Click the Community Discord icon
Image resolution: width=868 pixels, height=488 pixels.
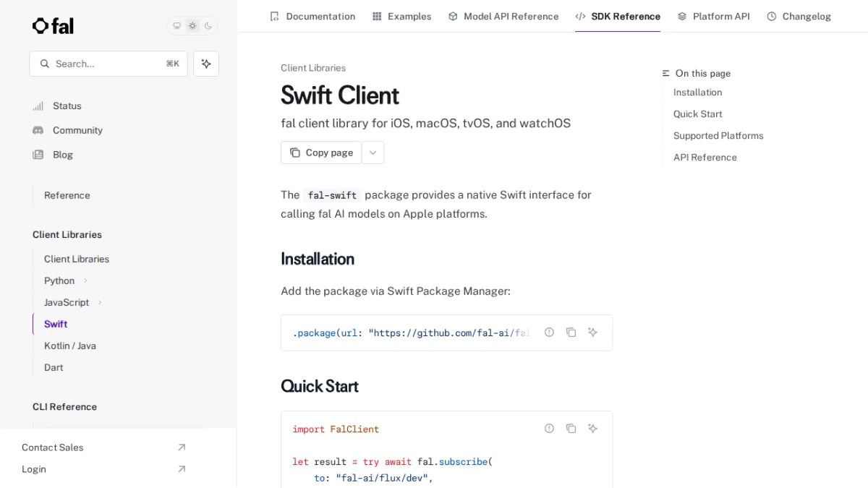tap(38, 130)
